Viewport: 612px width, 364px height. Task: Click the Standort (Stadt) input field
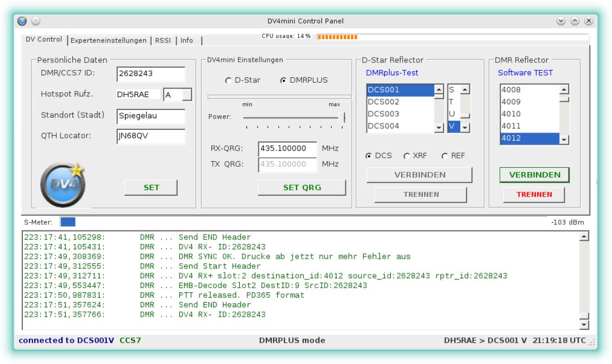[151, 116]
